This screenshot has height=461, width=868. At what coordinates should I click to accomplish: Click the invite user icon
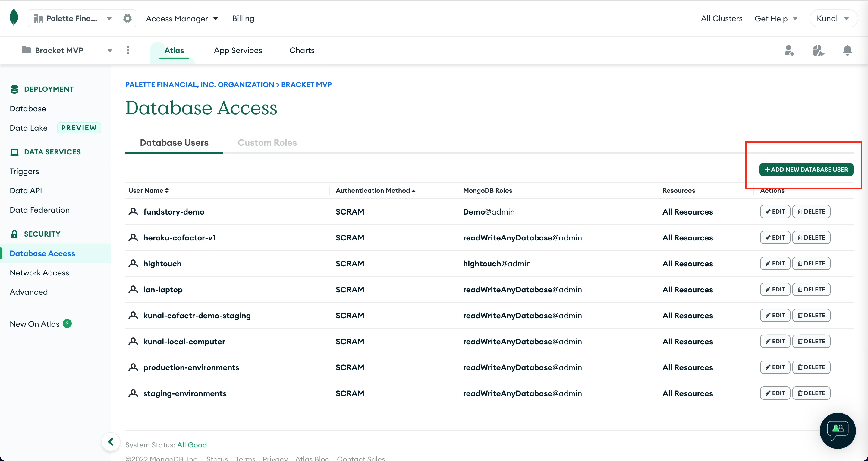tap(789, 51)
